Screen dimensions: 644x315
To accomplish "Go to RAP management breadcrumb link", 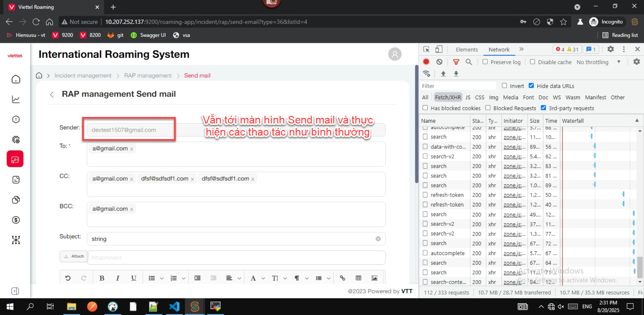I will click(x=148, y=76).
